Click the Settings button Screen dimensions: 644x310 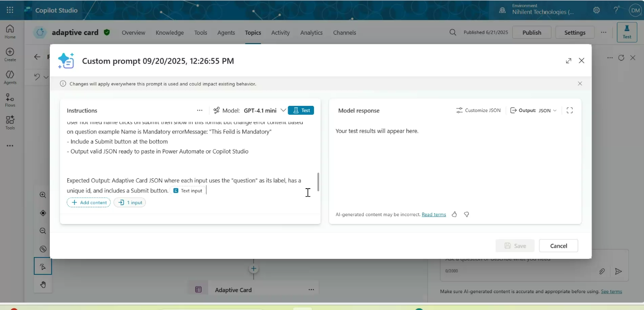click(575, 32)
